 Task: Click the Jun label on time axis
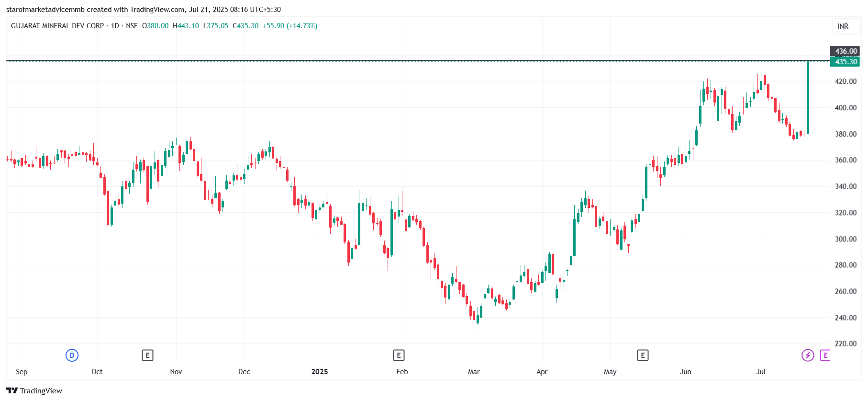coord(686,372)
